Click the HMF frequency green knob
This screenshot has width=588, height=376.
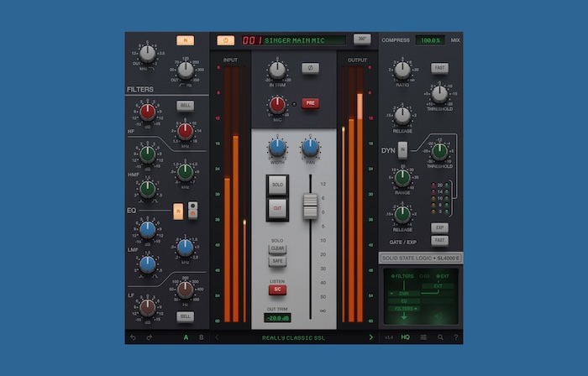click(x=186, y=172)
